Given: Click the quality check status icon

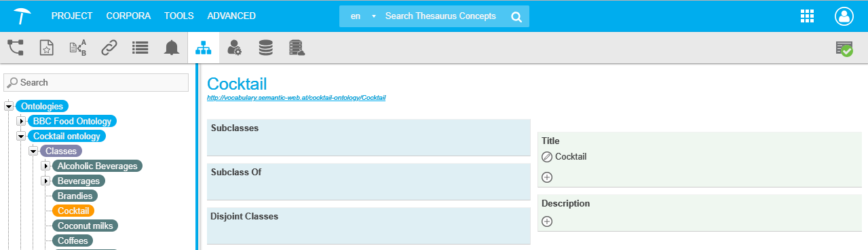Looking at the screenshot, I should click(x=844, y=48).
